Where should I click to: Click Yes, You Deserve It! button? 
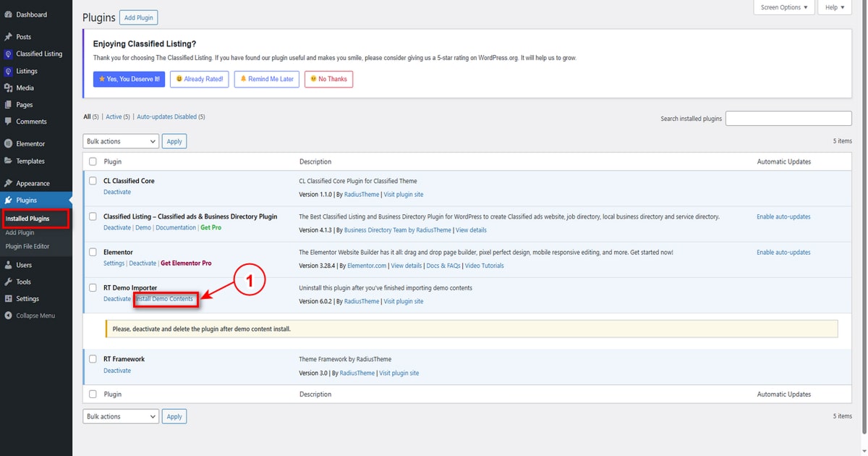tap(129, 79)
